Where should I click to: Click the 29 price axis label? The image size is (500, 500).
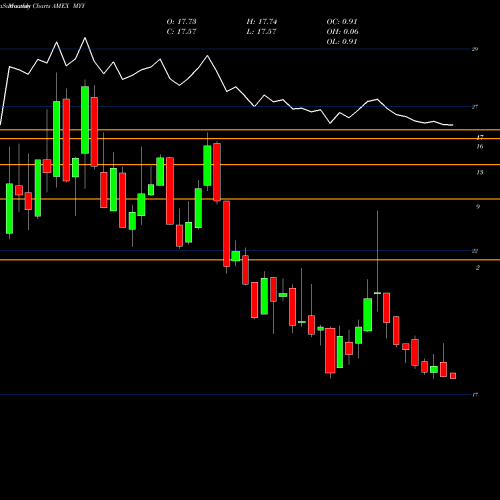(475, 49)
